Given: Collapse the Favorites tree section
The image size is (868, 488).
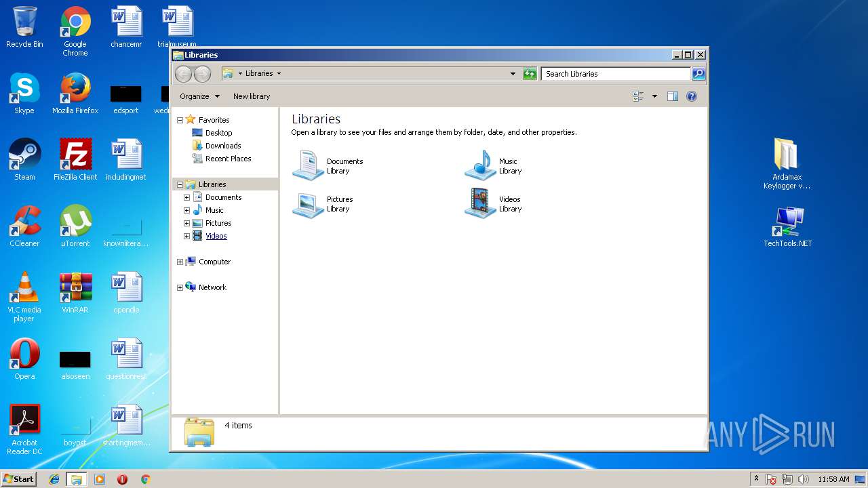Looking at the screenshot, I should pyautogui.click(x=180, y=120).
